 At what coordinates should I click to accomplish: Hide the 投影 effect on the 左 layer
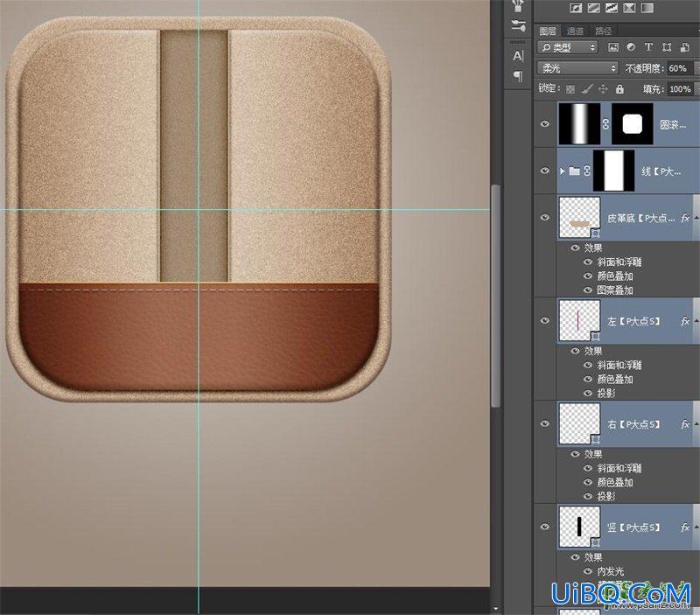coord(588,393)
